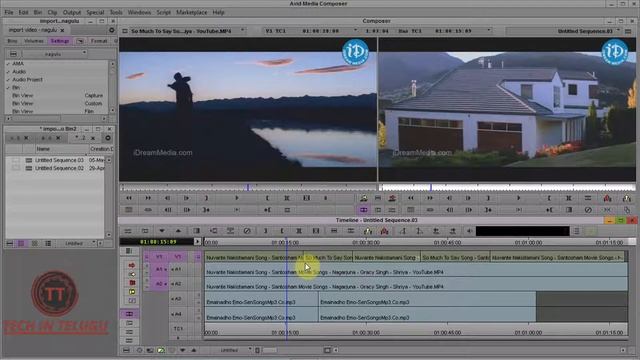Click Mark Clip under the record monitor
Image resolution: width=640 pixels, height=360 pixels.
[569, 198]
